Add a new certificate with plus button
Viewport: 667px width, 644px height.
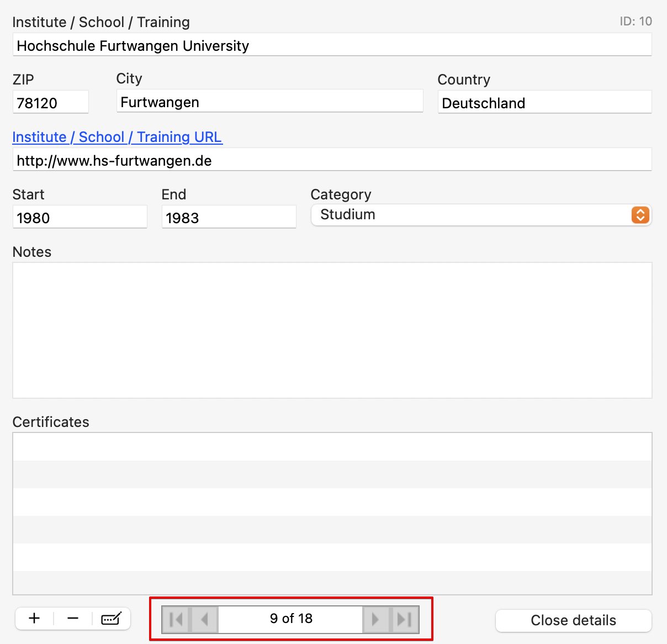[34, 619]
